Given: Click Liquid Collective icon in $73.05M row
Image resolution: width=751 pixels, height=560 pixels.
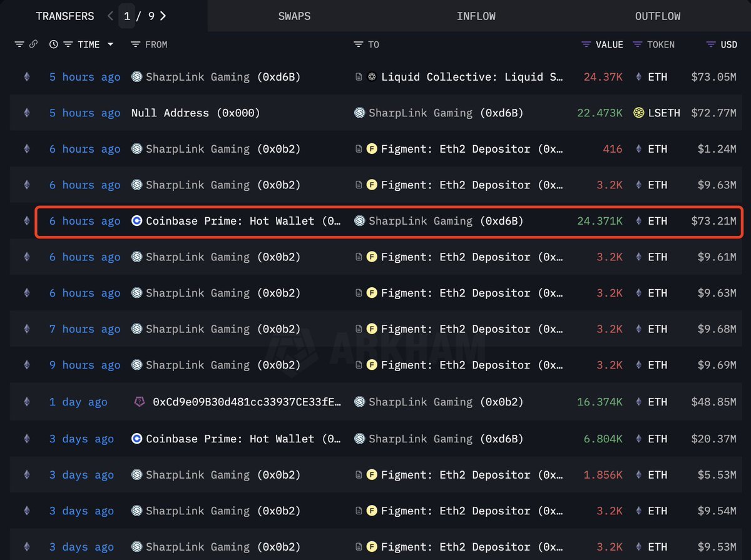Looking at the screenshot, I should click(372, 77).
